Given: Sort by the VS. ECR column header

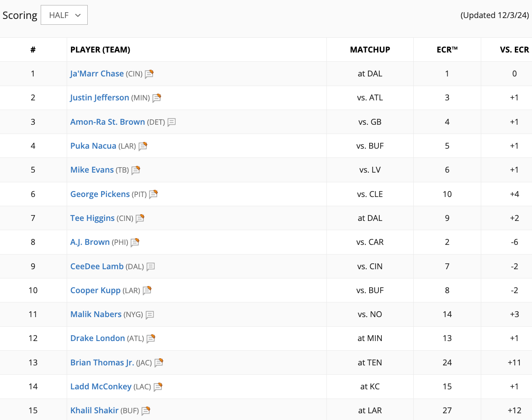Looking at the screenshot, I should 514,50.
